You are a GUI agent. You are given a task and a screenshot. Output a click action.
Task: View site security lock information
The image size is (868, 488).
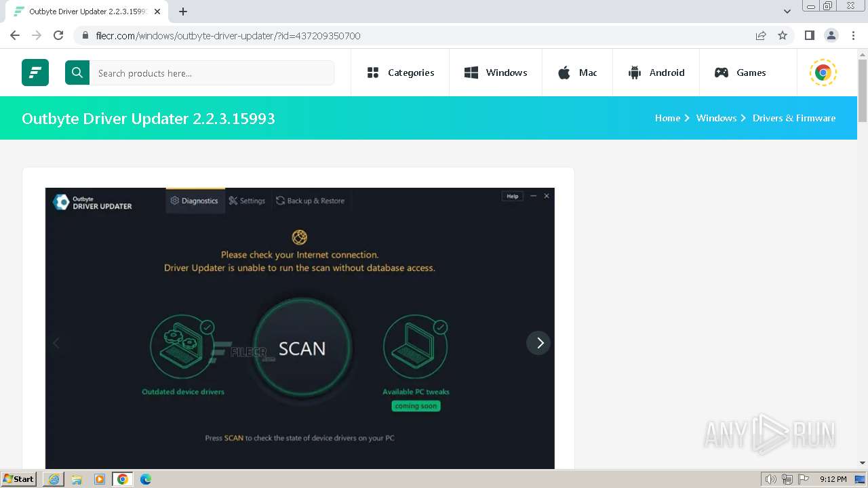[x=85, y=35]
